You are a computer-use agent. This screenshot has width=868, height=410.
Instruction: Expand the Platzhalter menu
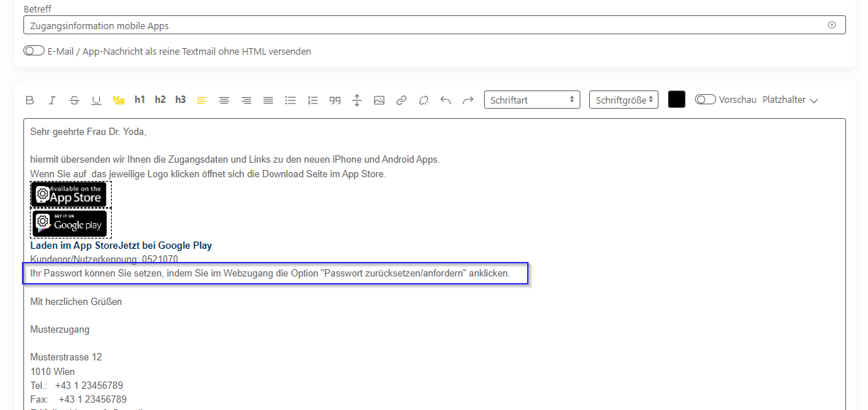[790, 100]
